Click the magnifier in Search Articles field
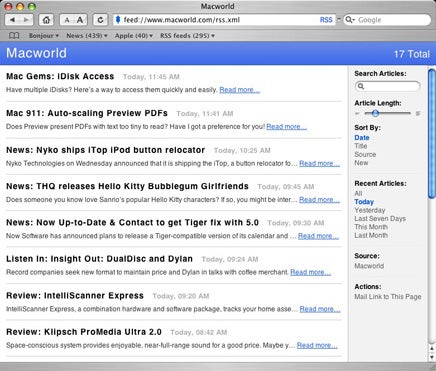Image resolution: width=436 pixels, height=371 pixels. click(361, 86)
